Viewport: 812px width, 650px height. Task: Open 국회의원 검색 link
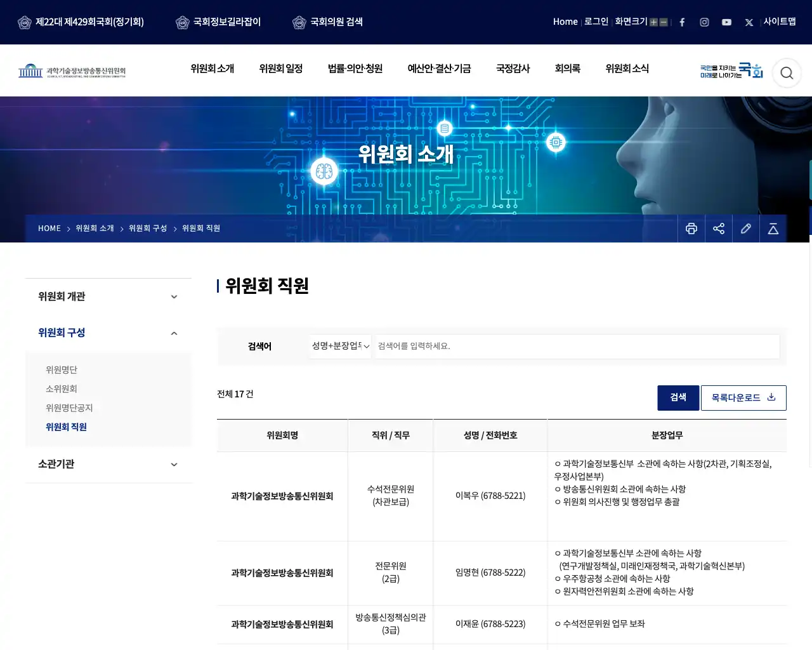click(328, 22)
